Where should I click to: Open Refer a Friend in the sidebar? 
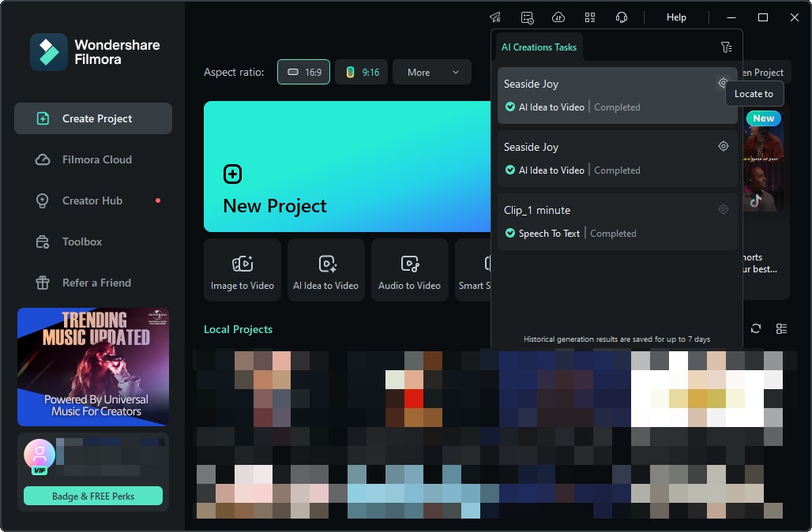click(93, 283)
